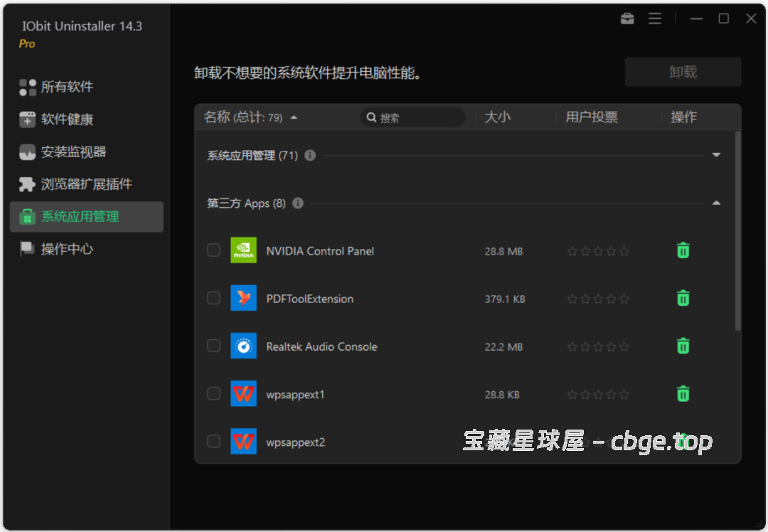
Task: Rate NVIDIA Control Panel with five stars
Action: click(624, 250)
